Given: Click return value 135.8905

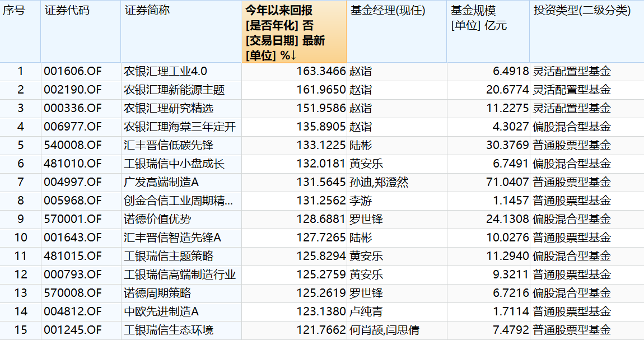Looking at the screenshot, I should (x=321, y=127).
